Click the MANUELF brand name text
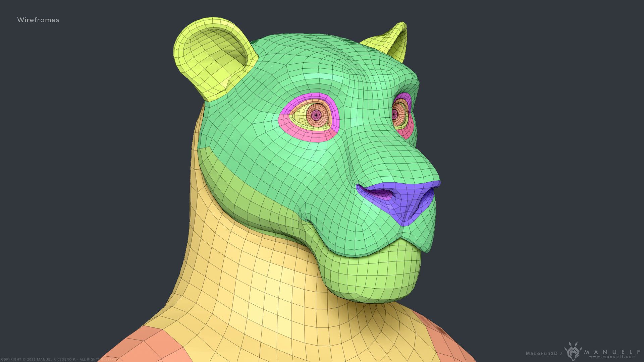This screenshot has width=644, height=362. [612, 351]
